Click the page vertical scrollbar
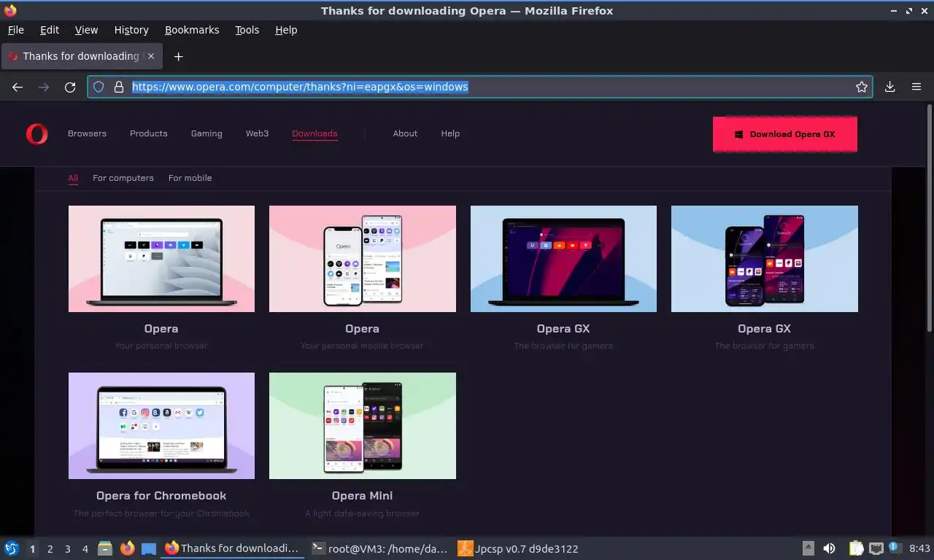Viewport: 934px width, 560px height. [x=929, y=219]
